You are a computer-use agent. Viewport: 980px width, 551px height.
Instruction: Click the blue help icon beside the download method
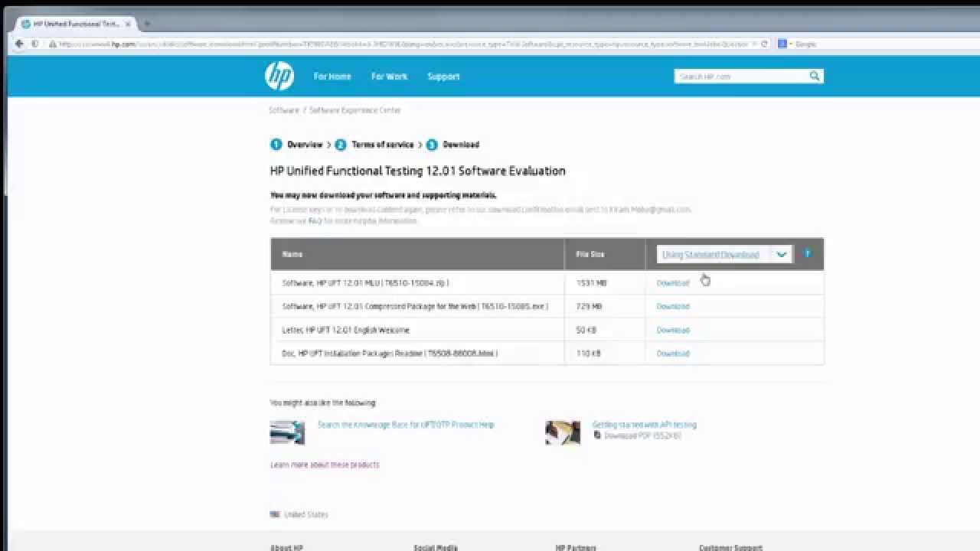tap(807, 253)
